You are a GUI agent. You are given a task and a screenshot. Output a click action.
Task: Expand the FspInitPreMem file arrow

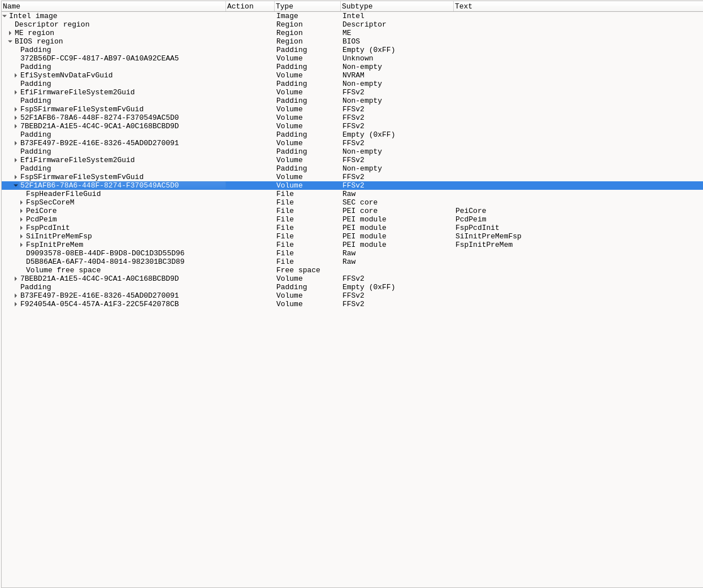click(x=21, y=245)
